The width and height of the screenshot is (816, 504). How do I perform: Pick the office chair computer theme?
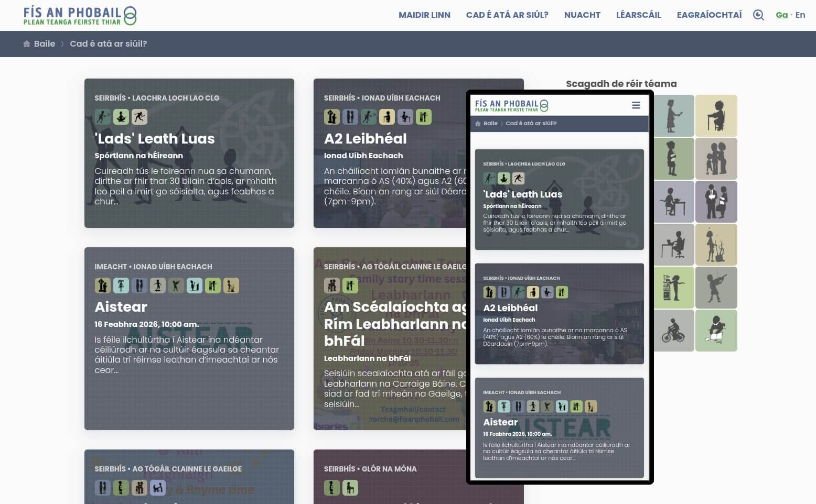click(673, 245)
